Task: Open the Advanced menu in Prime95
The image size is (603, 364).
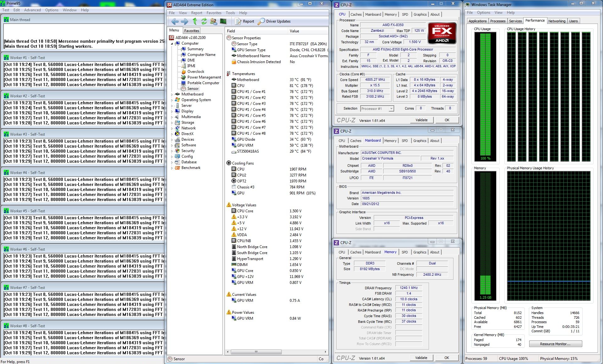Action: [32, 10]
